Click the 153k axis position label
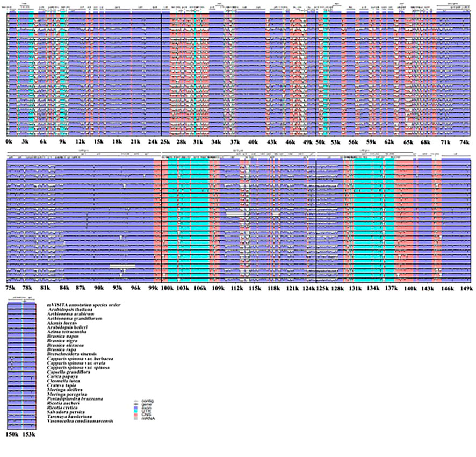 click(29, 435)
